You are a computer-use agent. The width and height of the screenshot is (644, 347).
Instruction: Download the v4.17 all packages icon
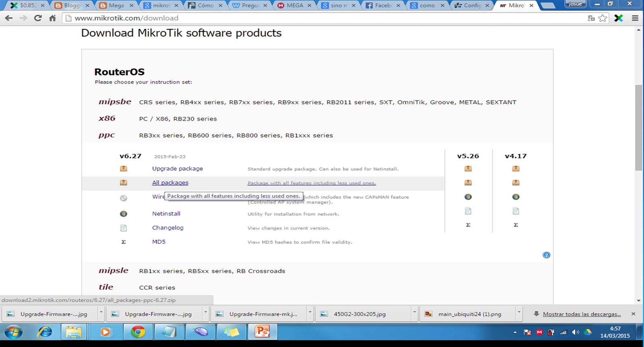coord(516,183)
